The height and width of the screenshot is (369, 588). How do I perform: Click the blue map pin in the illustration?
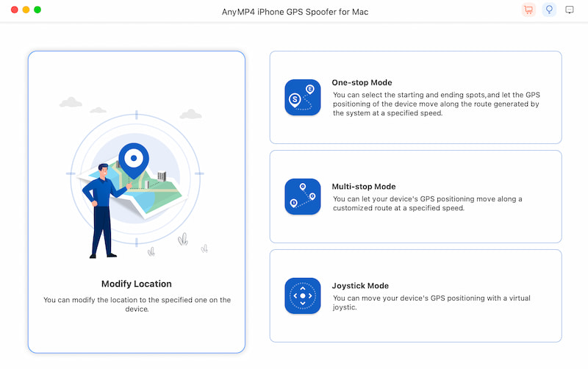point(133,159)
